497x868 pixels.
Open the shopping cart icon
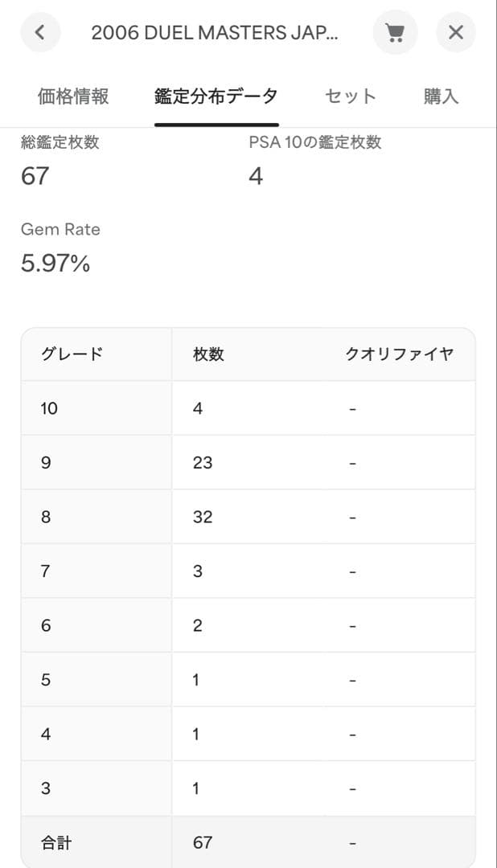click(x=394, y=33)
